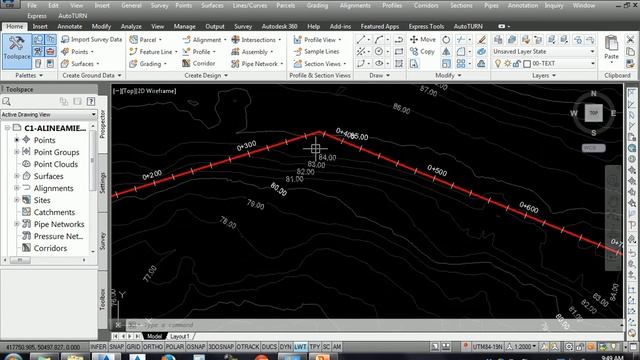Click the Settings side tab
This screenshot has height=360, width=640.
(x=102, y=183)
